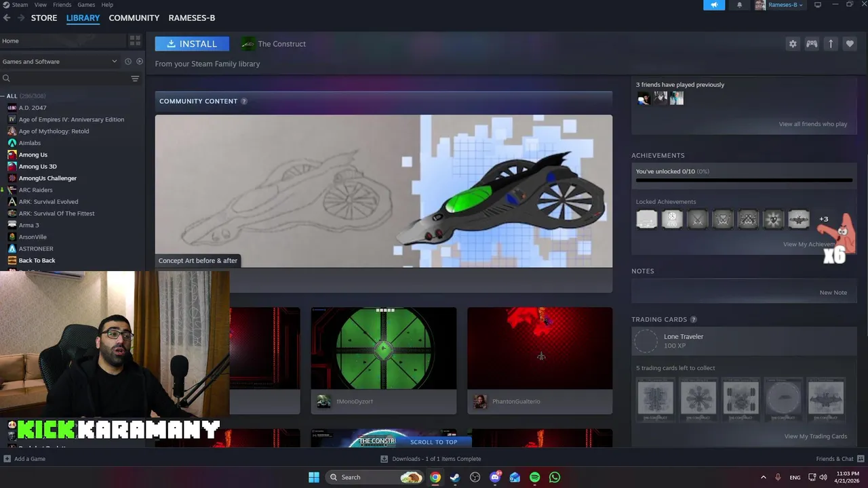Open the red screenshot by PhantonGualterio

[540, 348]
